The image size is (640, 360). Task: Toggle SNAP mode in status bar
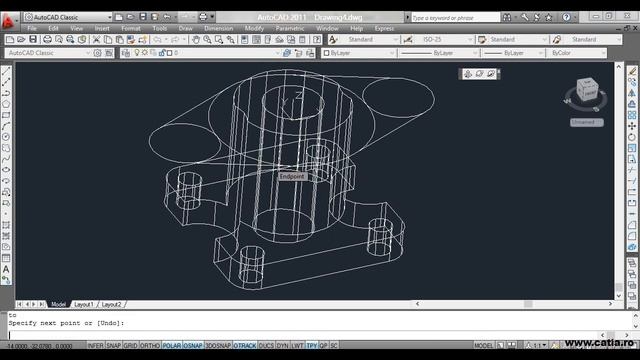click(113, 345)
